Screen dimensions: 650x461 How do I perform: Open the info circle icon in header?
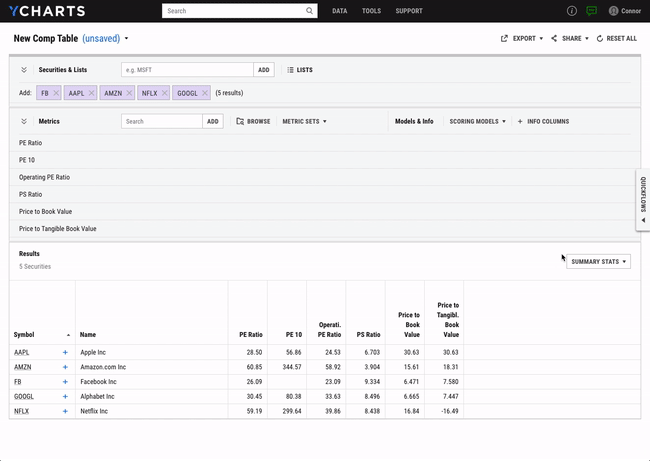point(572,11)
